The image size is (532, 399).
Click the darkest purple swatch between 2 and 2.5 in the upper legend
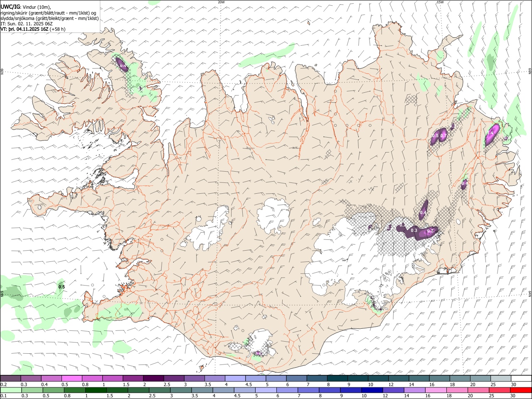(153, 379)
